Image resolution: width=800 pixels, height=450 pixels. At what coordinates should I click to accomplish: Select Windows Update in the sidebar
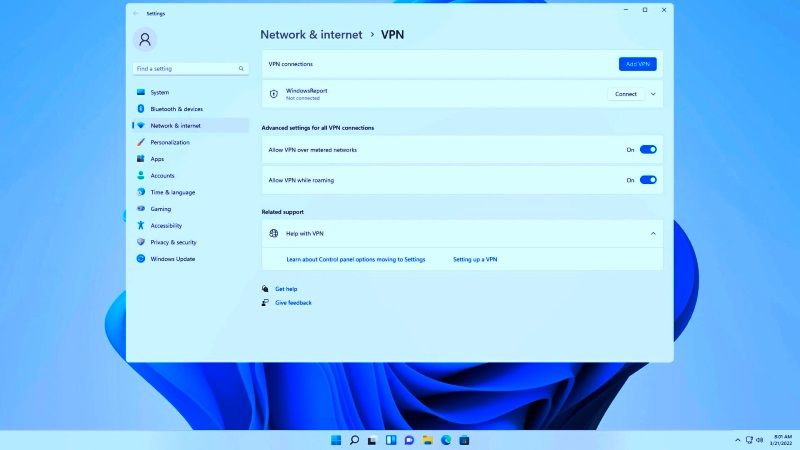[191, 259]
